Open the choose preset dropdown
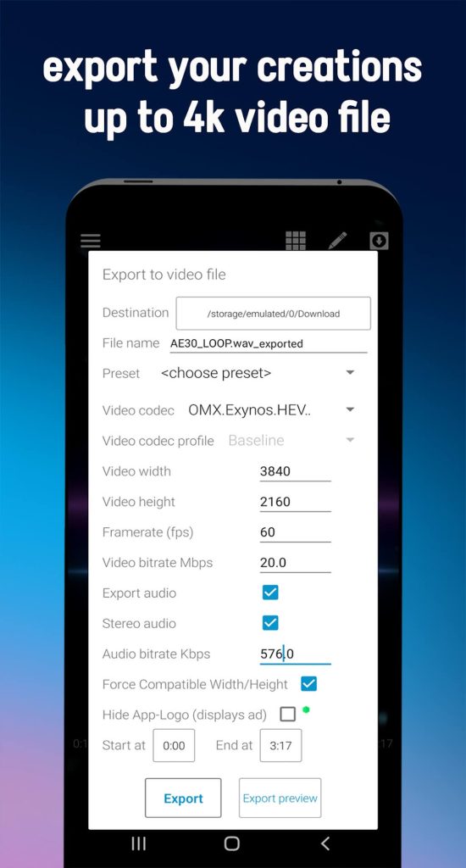Screen dimensions: 466x868 pyautogui.click(x=258, y=373)
